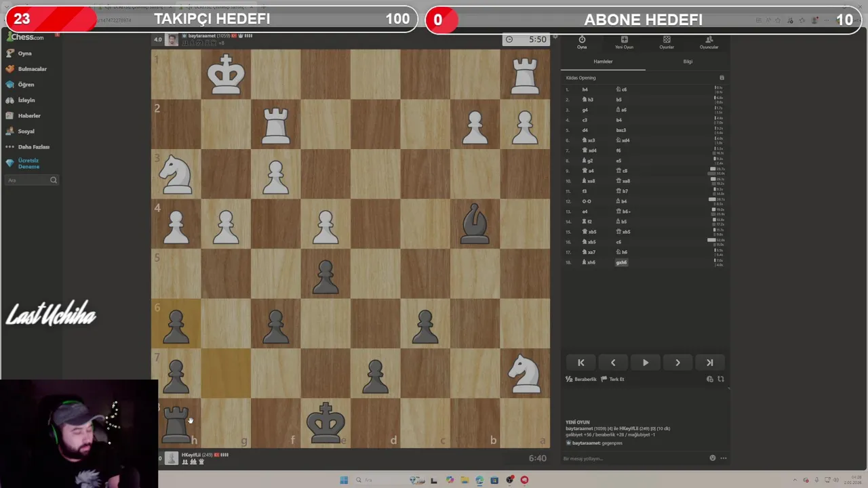
Task: Click the black bishop on b4
Action: pos(475,224)
